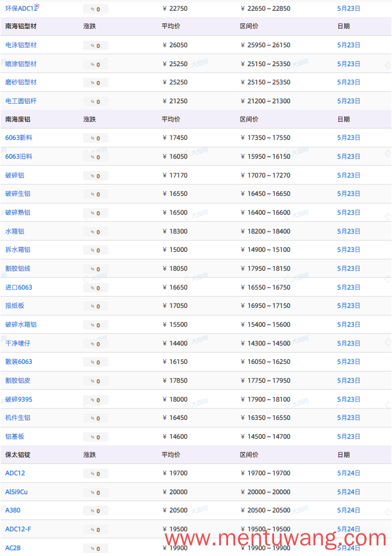The image size is (392, 556).
Task: Open the 割胶铝线 link
Action: pos(18,268)
